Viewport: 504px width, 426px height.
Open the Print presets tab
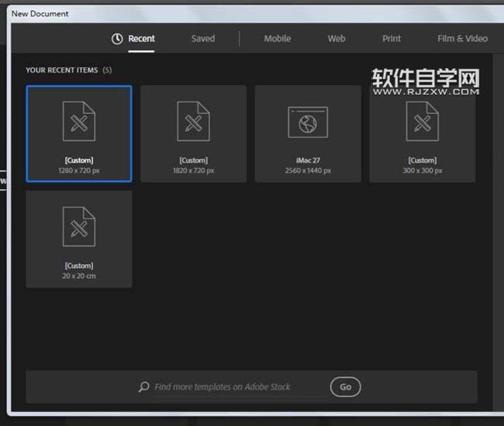[x=392, y=39]
